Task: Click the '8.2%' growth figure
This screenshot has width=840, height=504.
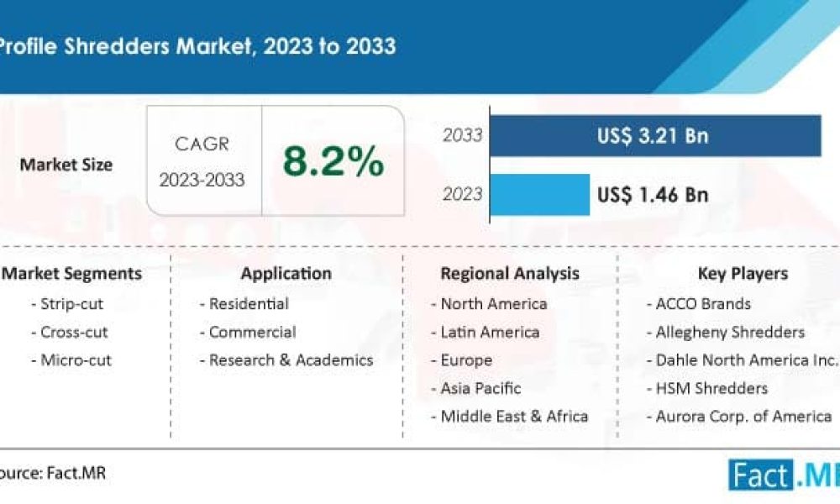Action: coord(333,161)
